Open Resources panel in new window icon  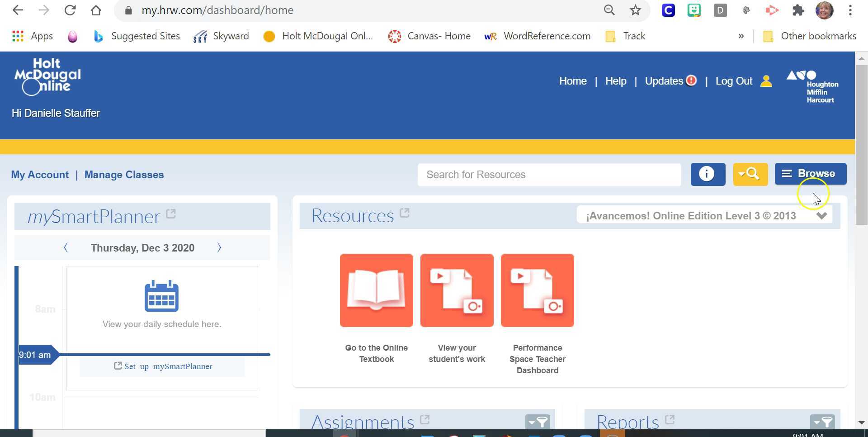[405, 213]
